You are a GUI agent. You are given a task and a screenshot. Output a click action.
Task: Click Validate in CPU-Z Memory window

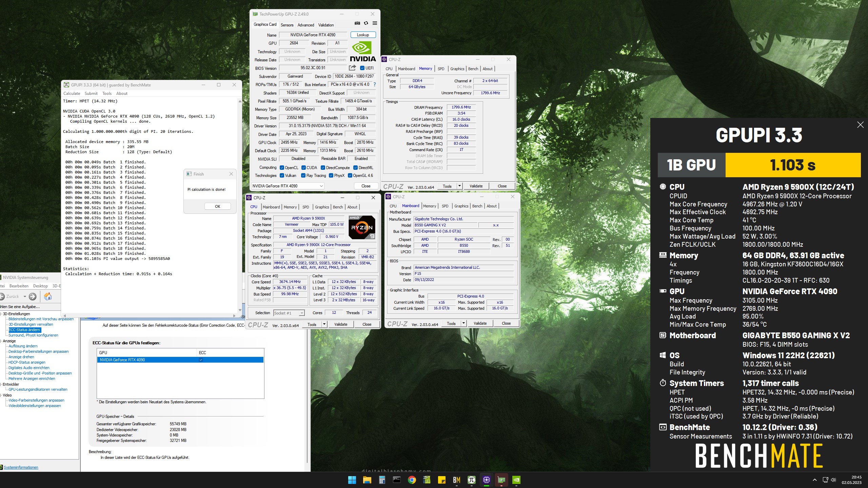[x=476, y=186]
